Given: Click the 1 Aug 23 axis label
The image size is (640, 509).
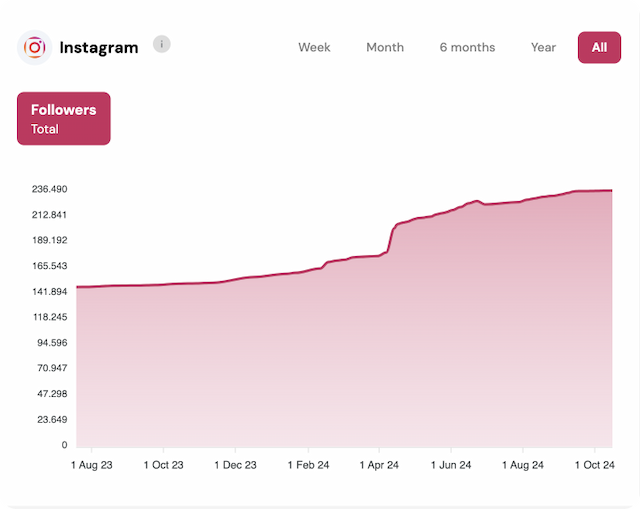Looking at the screenshot, I should pyautogui.click(x=92, y=465).
